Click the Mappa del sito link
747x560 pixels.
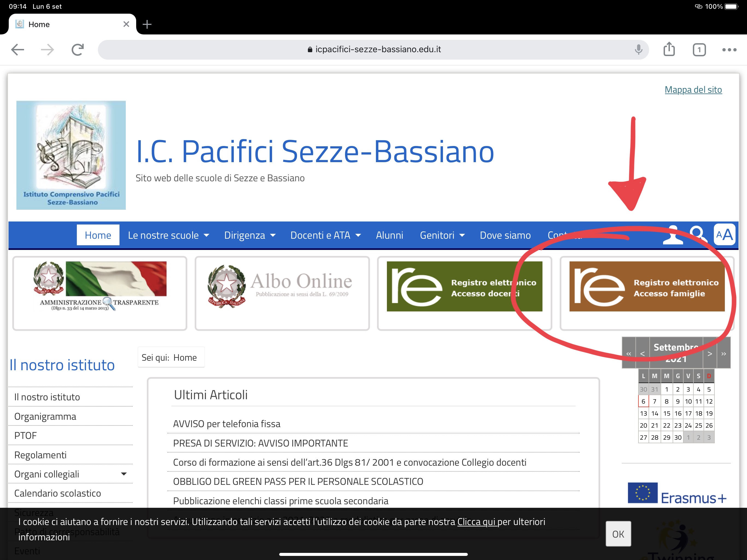[x=693, y=89]
